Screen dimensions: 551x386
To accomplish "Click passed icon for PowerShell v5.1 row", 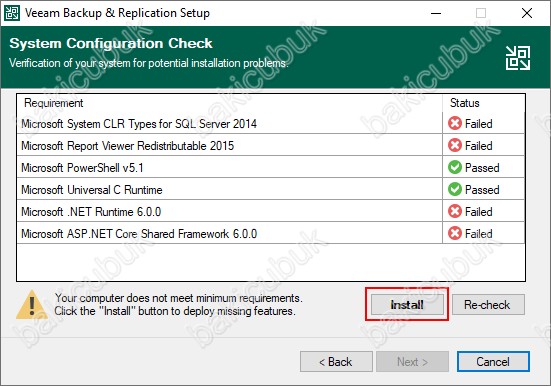I will tap(455, 167).
